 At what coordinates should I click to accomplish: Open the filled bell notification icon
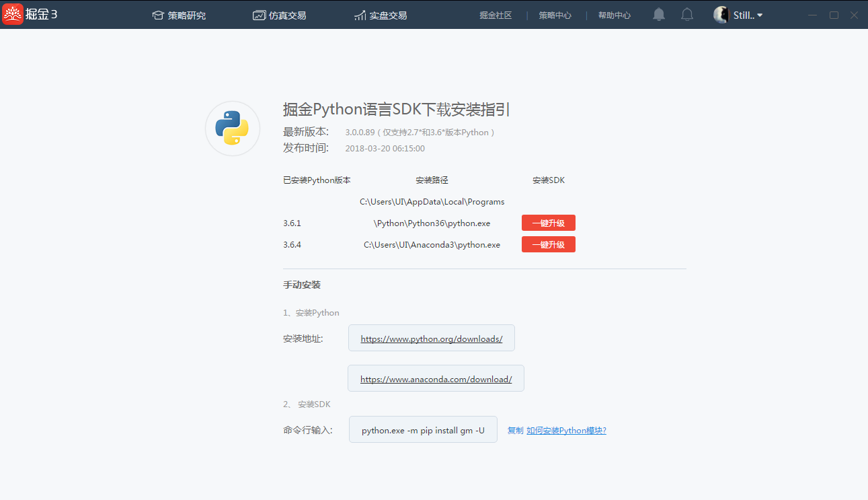pyautogui.click(x=659, y=15)
